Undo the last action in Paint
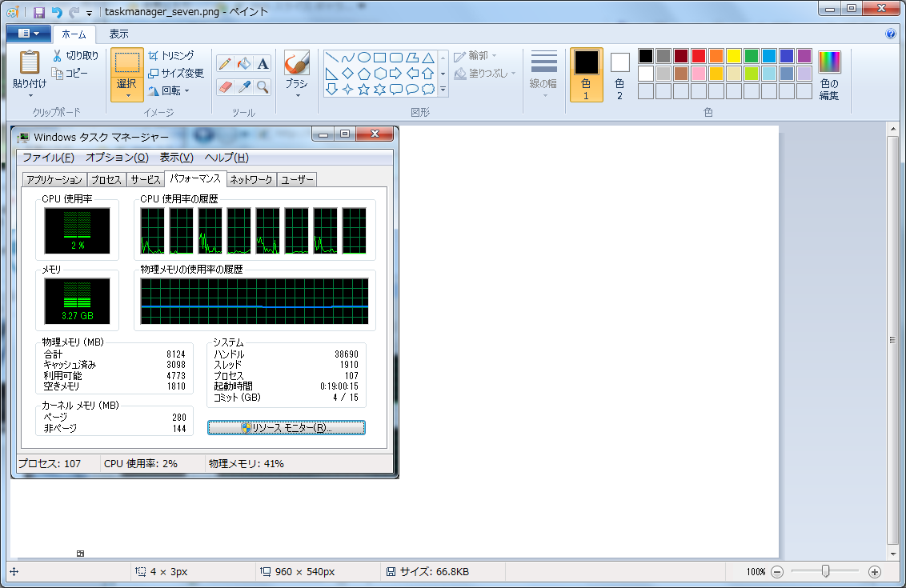 (x=56, y=12)
